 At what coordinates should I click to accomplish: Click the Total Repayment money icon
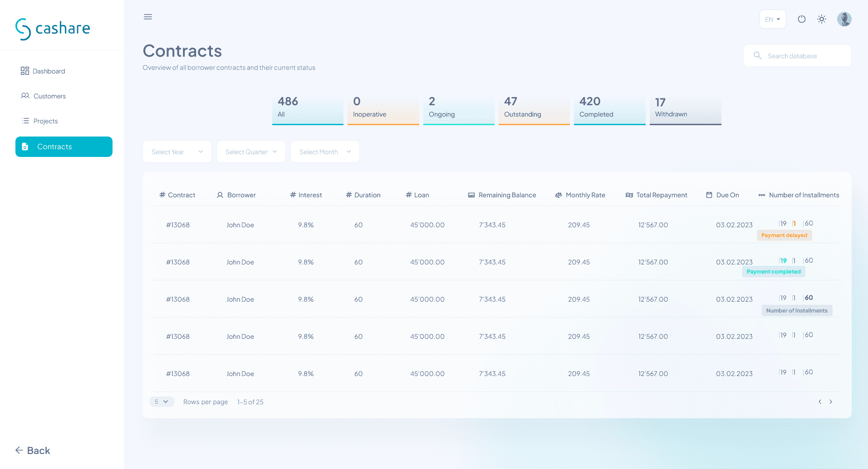629,195
